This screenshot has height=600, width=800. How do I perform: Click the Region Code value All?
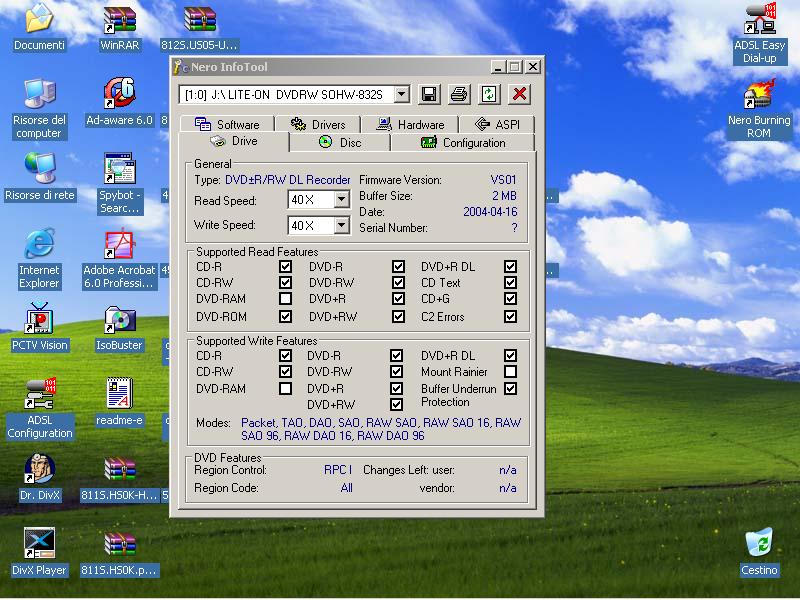point(346,488)
